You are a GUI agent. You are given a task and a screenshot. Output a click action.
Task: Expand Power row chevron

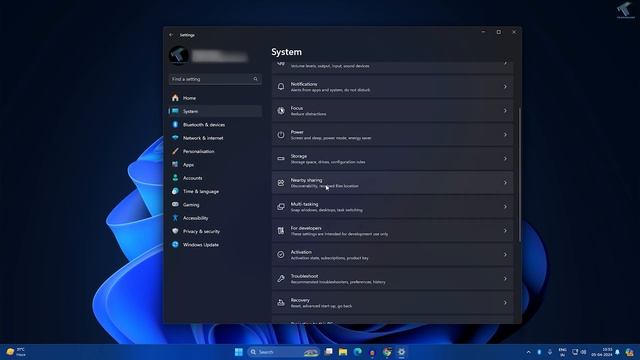tap(505, 135)
